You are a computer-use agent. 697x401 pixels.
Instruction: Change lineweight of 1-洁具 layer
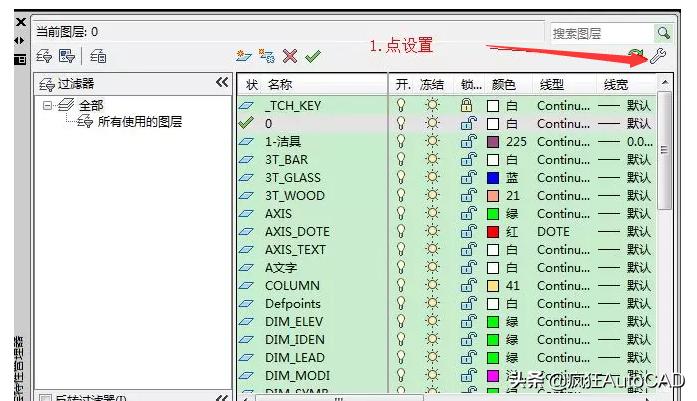click(x=625, y=142)
